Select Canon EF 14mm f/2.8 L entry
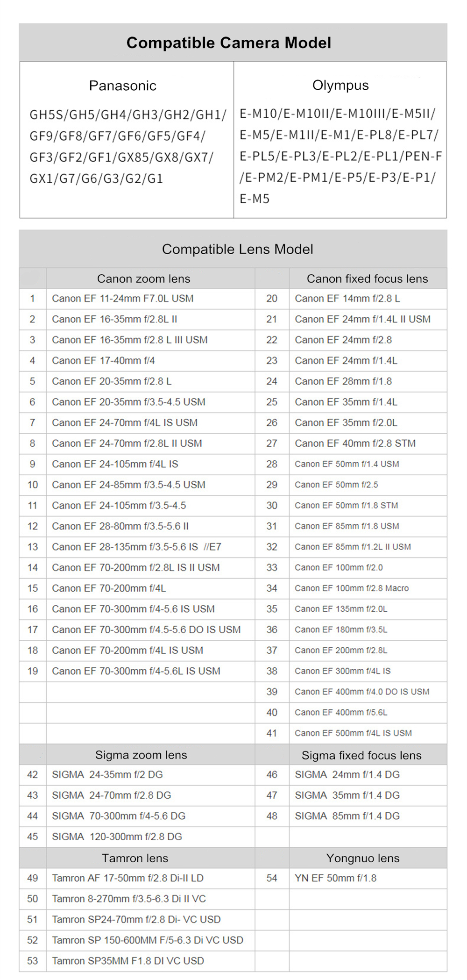The height and width of the screenshot is (980, 467). click(347, 299)
